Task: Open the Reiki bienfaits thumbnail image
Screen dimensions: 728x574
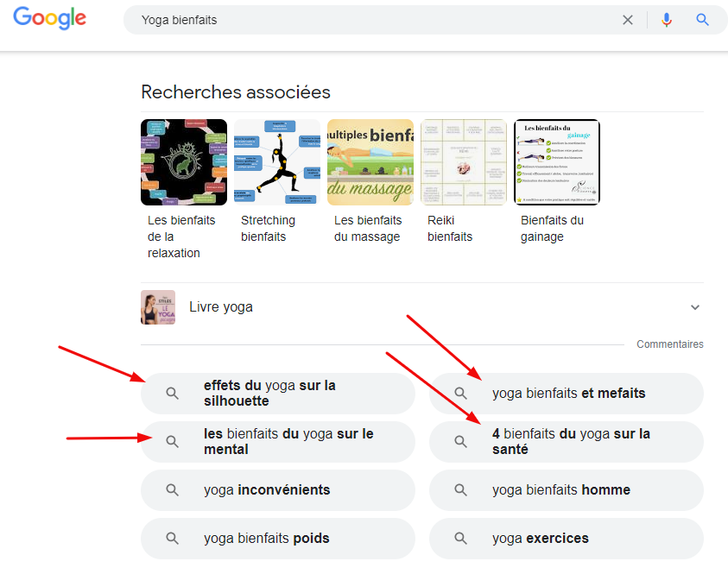Action: 464,162
